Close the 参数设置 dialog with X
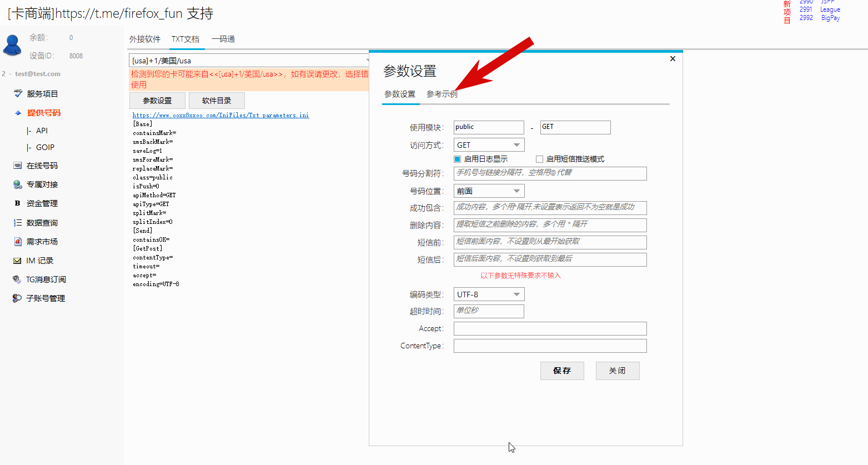The image size is (868, 465). [x=673, y=58]
